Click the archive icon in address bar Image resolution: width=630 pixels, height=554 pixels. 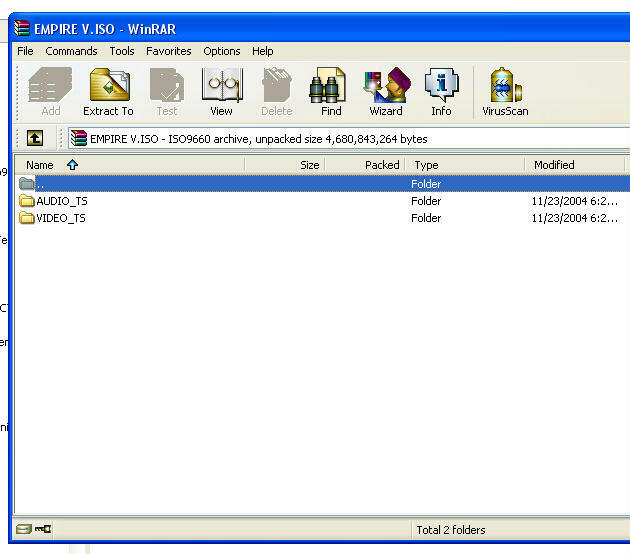pyautogui.click(x=79, y=139)
